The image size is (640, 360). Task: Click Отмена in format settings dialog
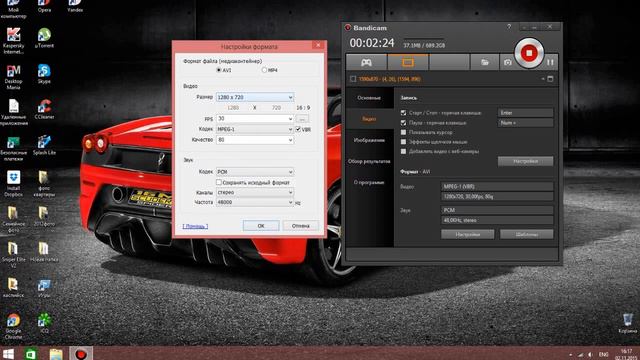[301, 226]
